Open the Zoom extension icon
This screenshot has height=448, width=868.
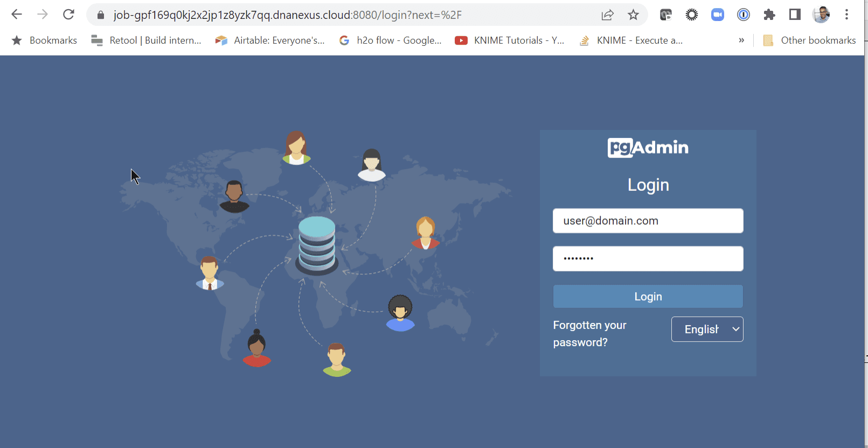pos(717,15)
